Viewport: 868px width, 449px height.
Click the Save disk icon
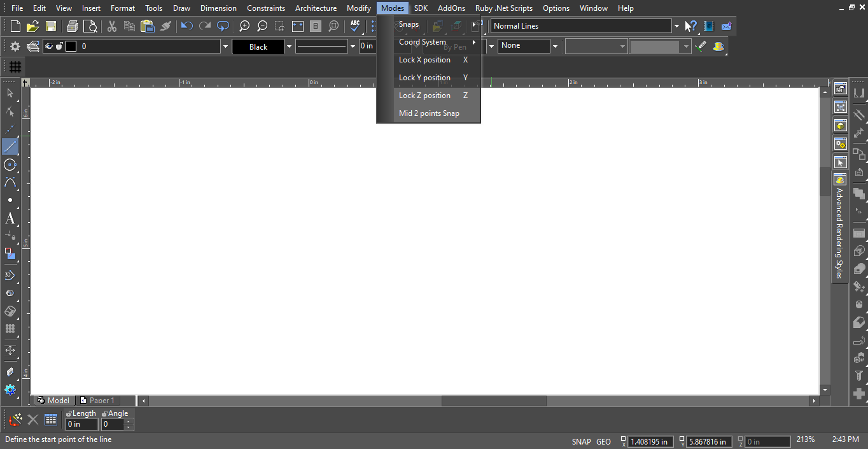[51, 26]
